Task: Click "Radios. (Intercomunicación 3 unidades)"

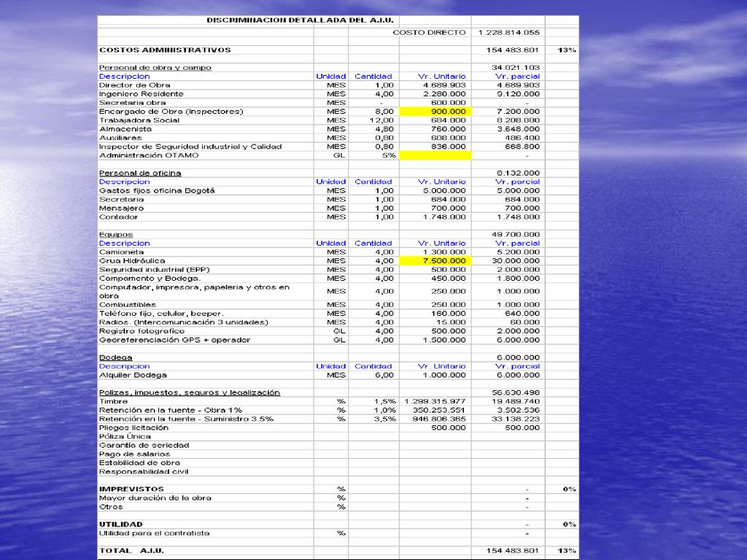Action: click(x=183, y=322)
